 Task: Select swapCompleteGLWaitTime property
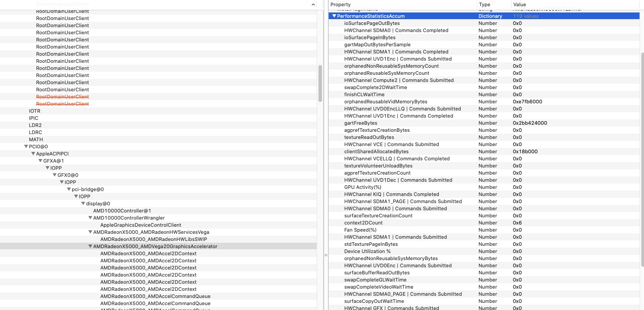click(x=376, y=280)
